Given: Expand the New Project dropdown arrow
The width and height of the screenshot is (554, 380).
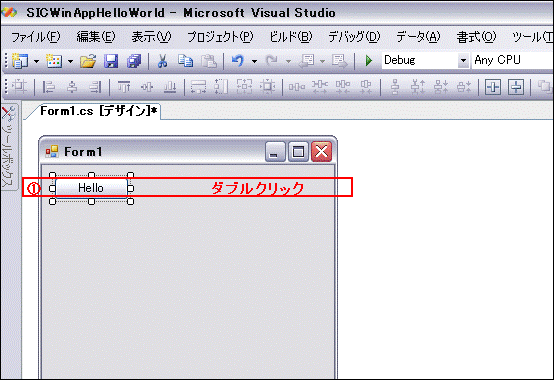Looking at the screenshot, I should pyautogui.click(x=36, y=61).
